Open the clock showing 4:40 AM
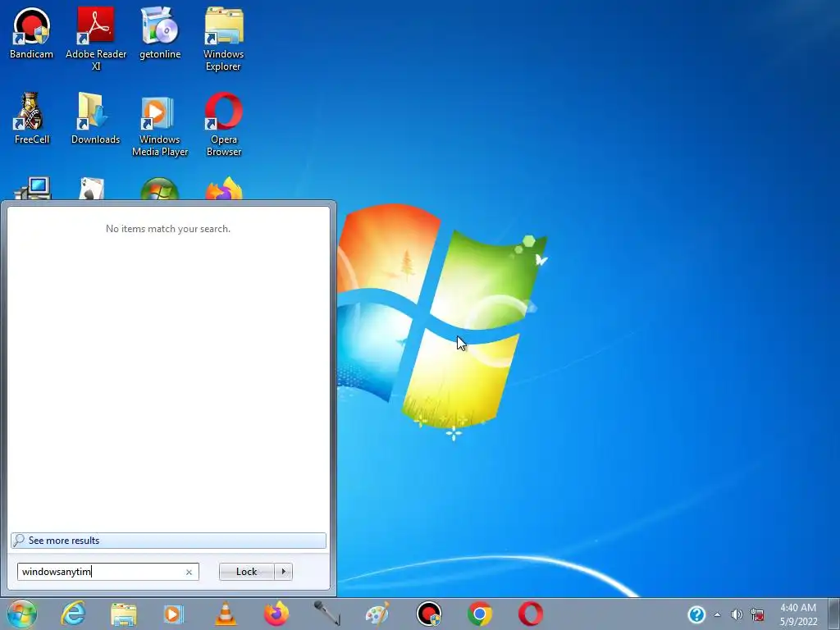This screenshot has width=840, height=630. point(798,614)
